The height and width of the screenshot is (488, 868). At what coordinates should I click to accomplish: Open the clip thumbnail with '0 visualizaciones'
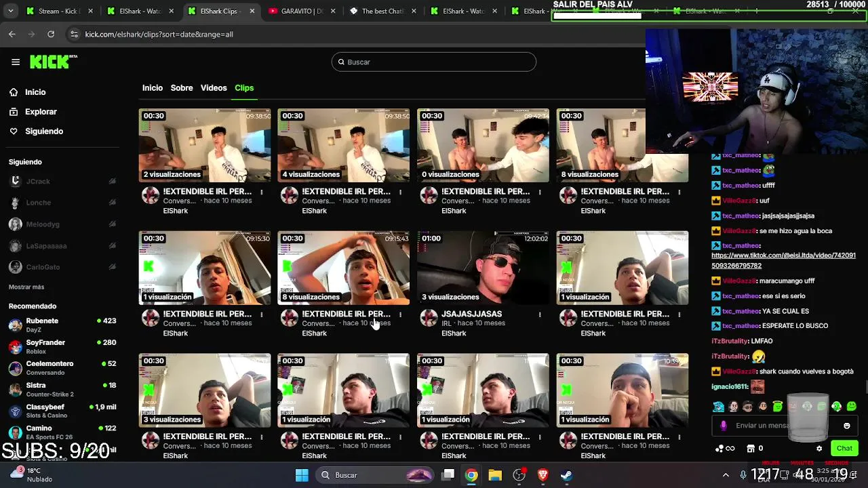click(x=483, y=145)
